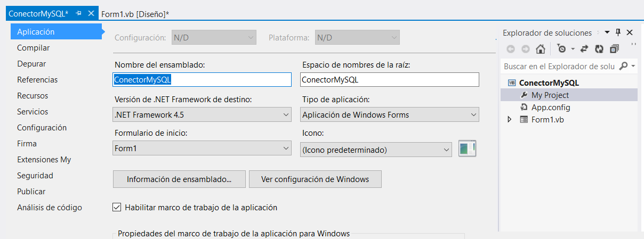The image size is (644, 239).
Task: Open the Firma settings page
Action: pyautogui.click(x=27, y=144)
